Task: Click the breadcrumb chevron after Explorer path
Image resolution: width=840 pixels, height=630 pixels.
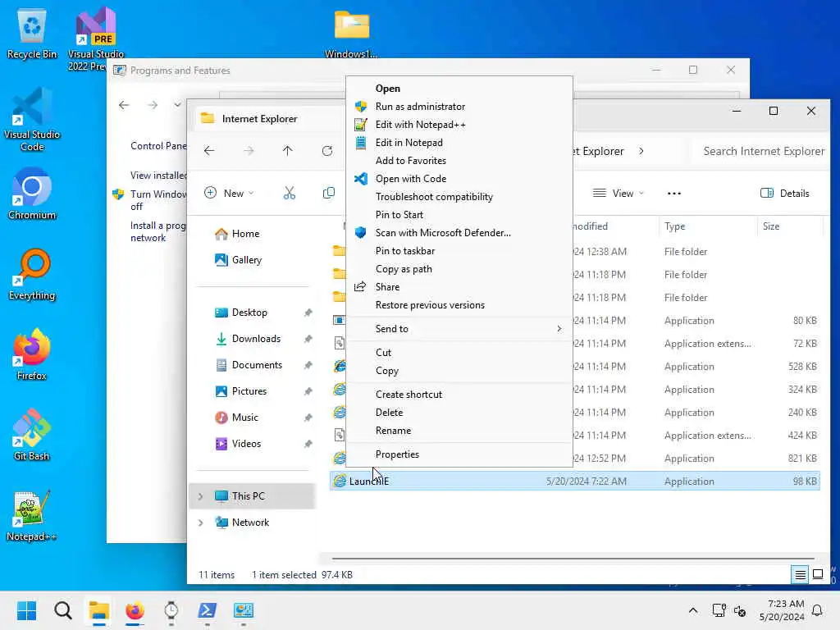Action: pos(641,152)
